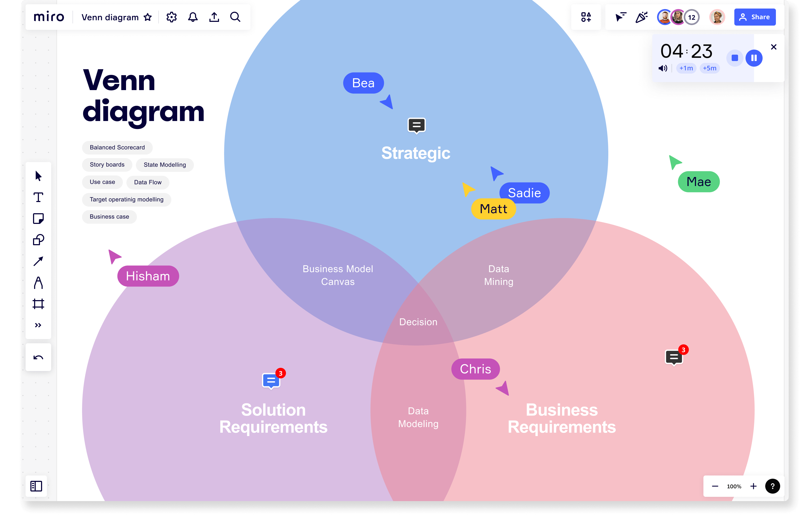Image resolution: width=810 pixels, height=532 pixels.
Task: Click the board settings gear icon
Action: (172, 17)
